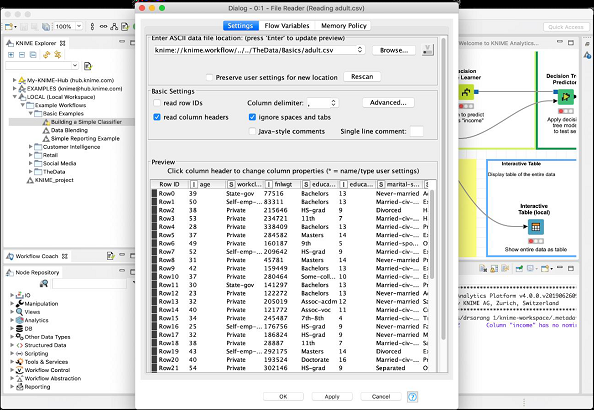The height and width of the screenshot is (410, 594).
Task: Click the vertical node-alignment icon in the main toolbar
Action: (x=92, y=27)
